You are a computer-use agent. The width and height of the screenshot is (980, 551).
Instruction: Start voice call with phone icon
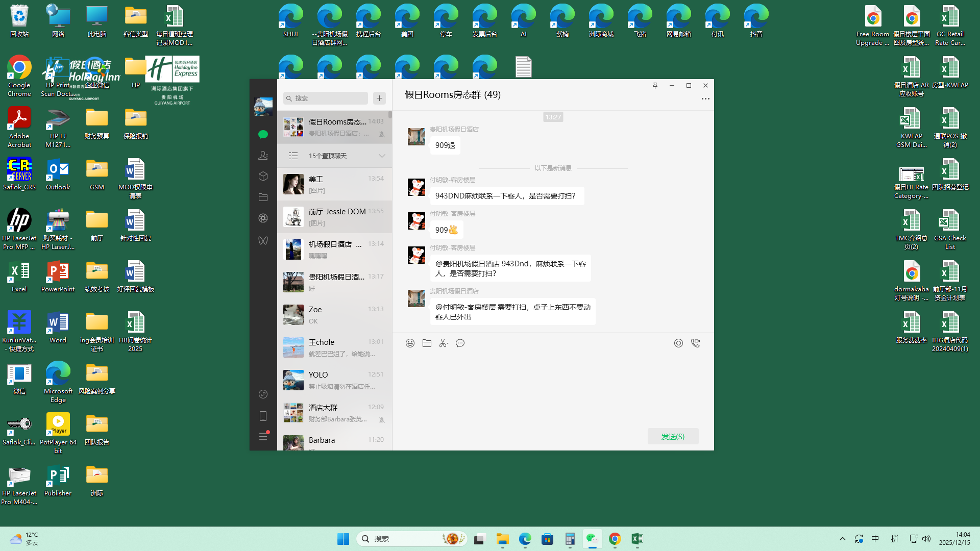695,343
